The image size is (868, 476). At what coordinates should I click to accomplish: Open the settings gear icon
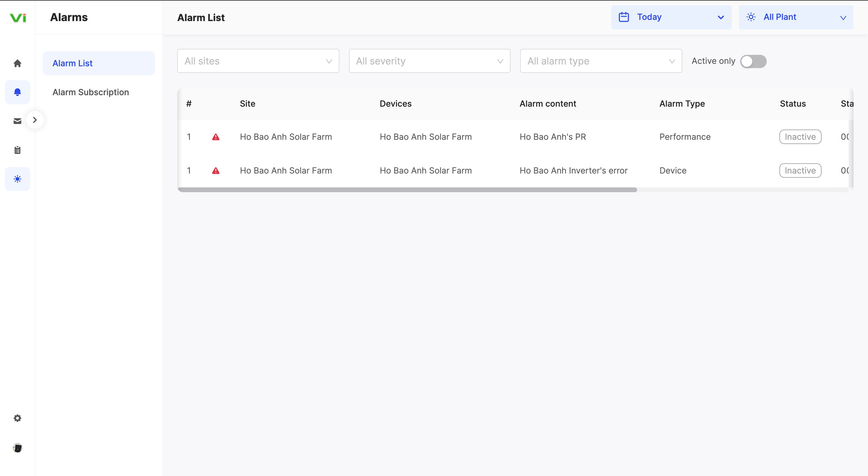point(17,418)
